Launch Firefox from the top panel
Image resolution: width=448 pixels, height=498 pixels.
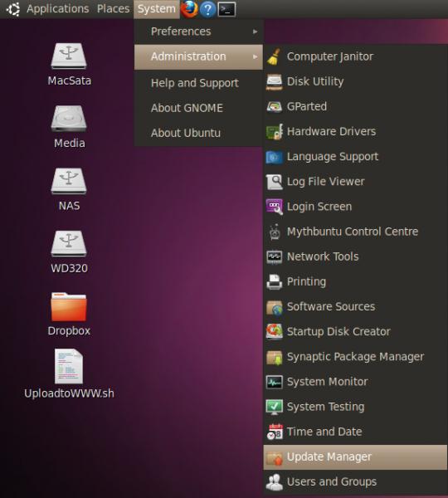pyautogui.click(x=189, y=9)
